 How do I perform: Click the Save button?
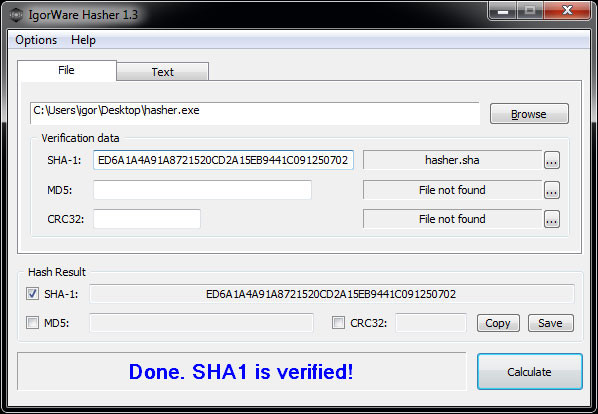[550, 323]
